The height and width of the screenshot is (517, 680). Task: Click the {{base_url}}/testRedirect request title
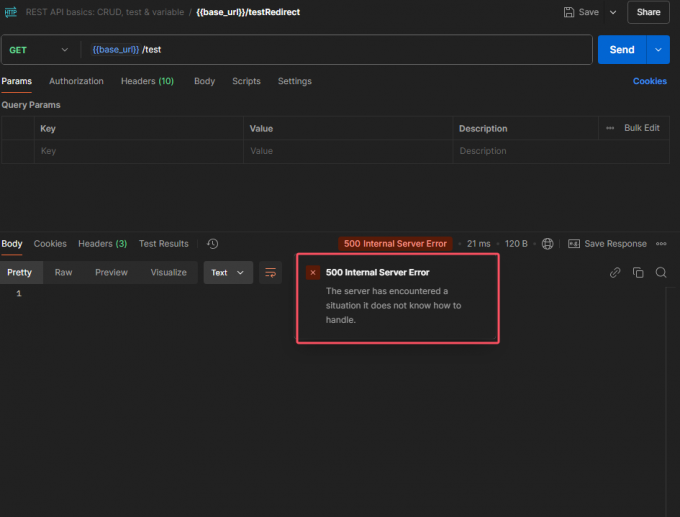(x=248, y=12)
